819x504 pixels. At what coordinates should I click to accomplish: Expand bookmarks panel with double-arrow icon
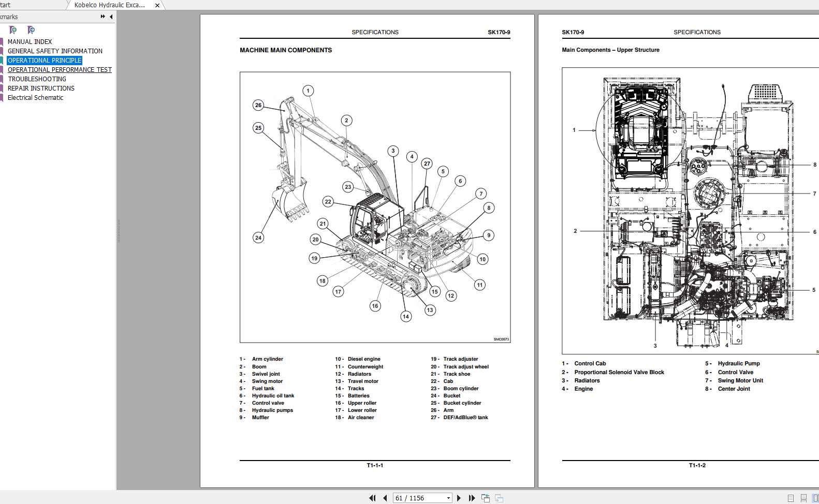(x=103, y=17)
